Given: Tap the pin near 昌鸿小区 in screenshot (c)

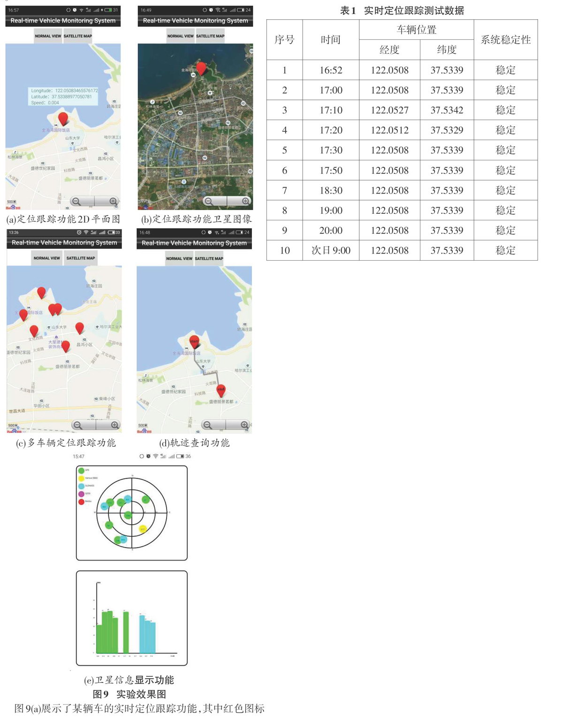Looking at the screenshot, I should point(79,328).
